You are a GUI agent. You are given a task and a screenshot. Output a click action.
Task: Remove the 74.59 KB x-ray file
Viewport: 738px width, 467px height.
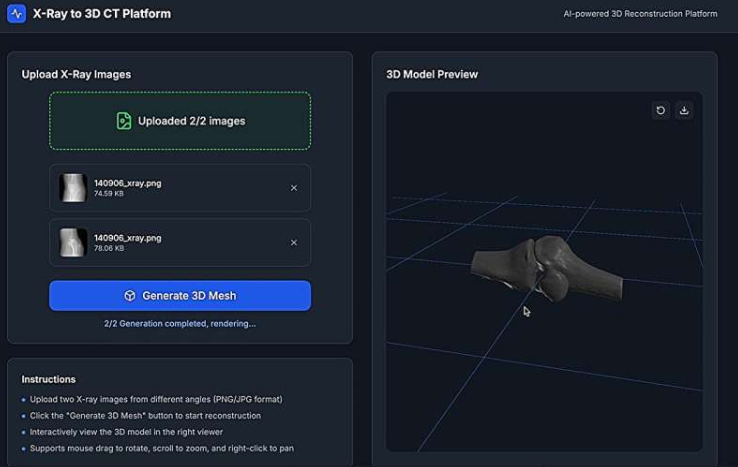coord(294,188)
